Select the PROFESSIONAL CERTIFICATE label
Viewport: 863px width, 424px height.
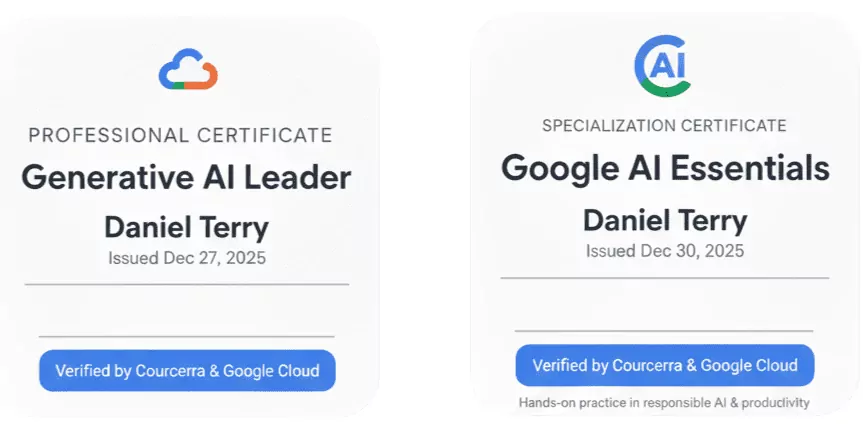[180, 135]
